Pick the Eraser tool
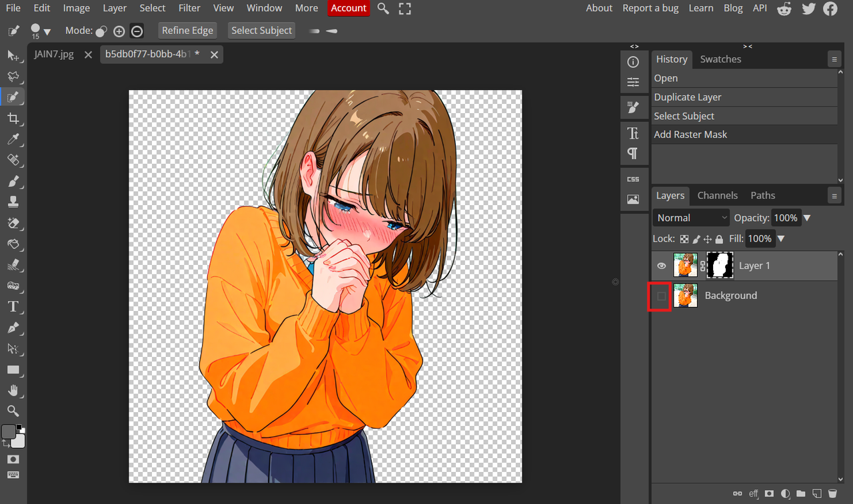853x504 pixels. click(13, 223)
